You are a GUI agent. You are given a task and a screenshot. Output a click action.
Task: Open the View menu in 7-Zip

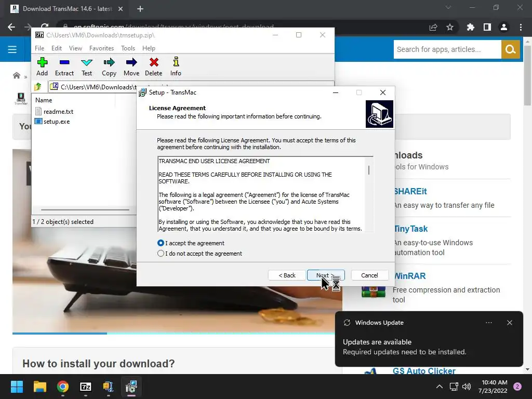[75, 48]
